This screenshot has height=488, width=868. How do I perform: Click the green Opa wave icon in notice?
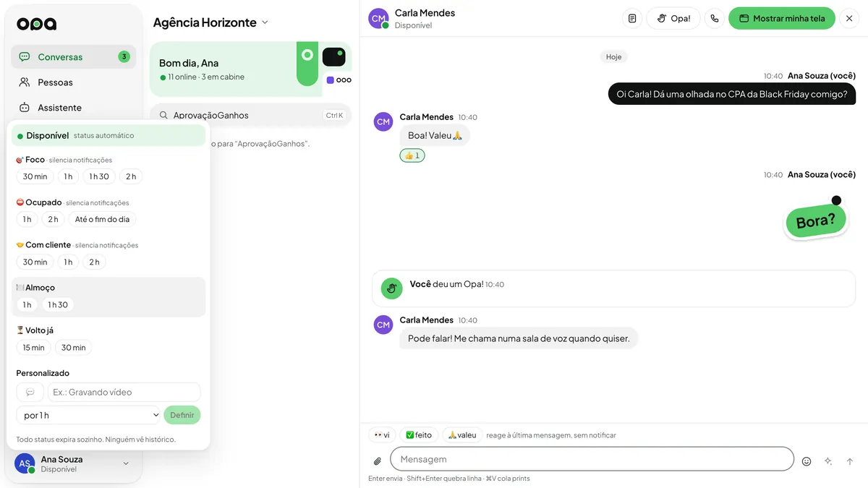391,288
